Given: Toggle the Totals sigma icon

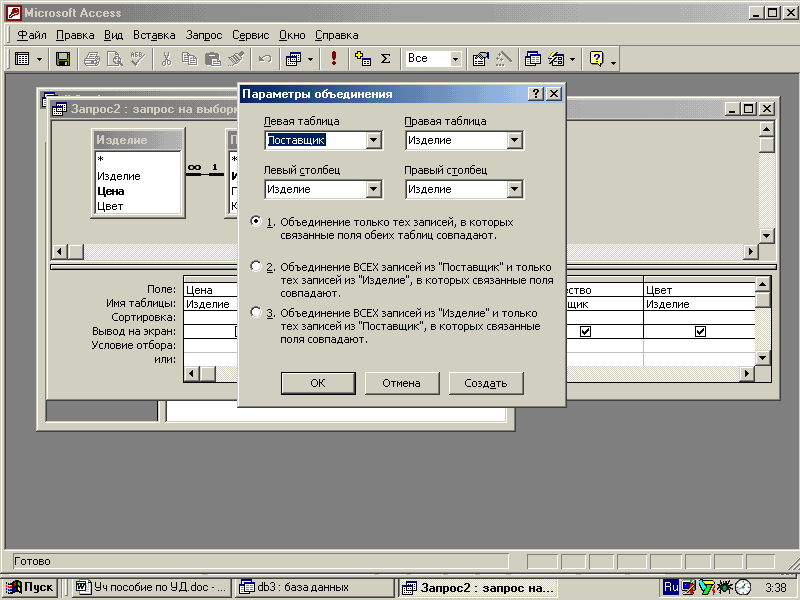Looking at the screenshot, I should 386,59.
